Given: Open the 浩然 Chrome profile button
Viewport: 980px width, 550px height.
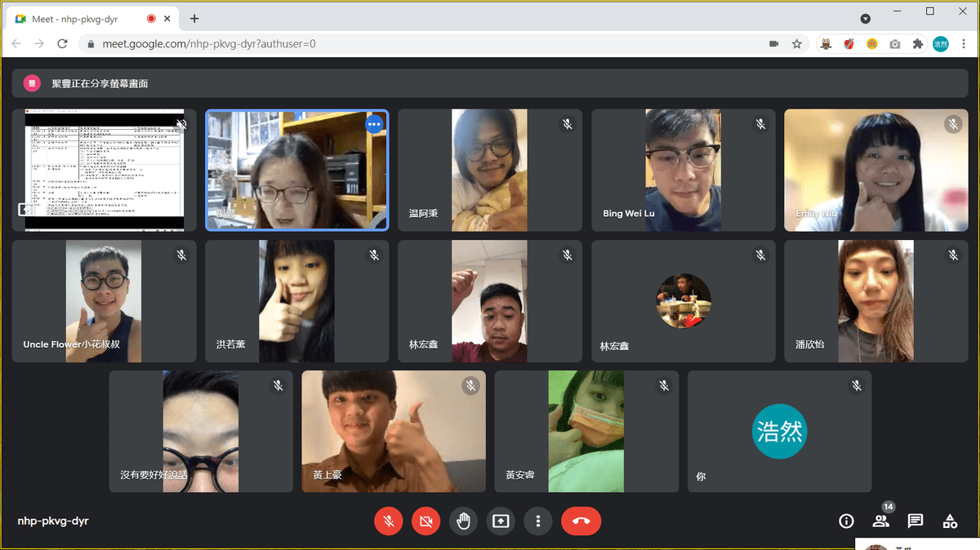Looking at the screenshot, I should [x=941, y=44].
